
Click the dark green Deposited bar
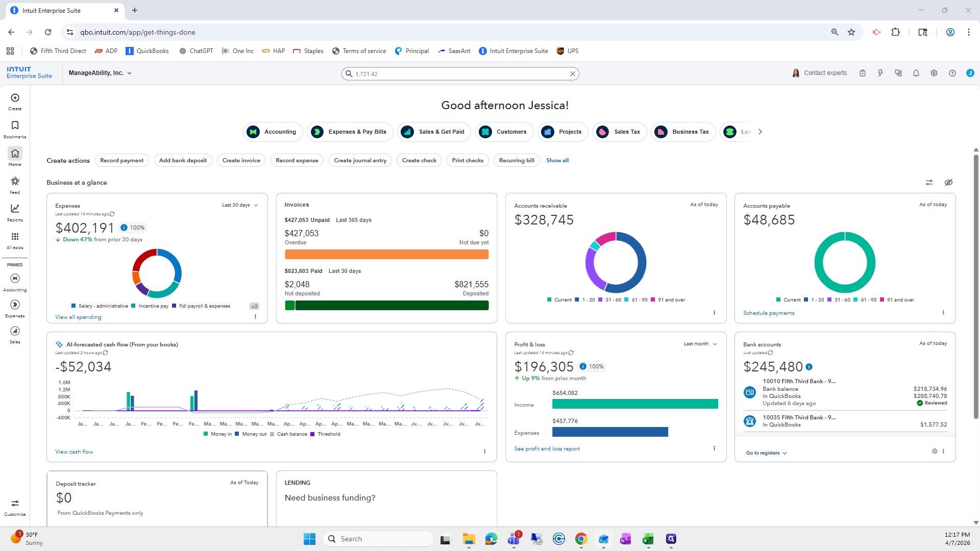tap(391, 306)
